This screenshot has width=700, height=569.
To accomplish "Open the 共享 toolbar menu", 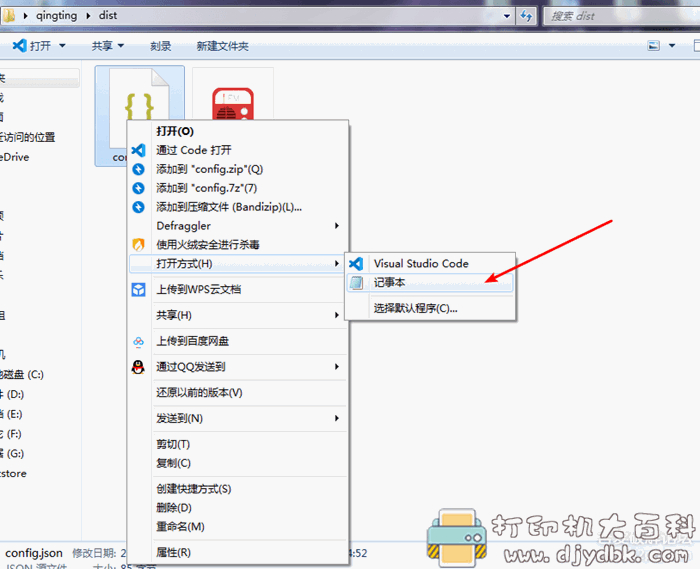I will click(107, 46).
